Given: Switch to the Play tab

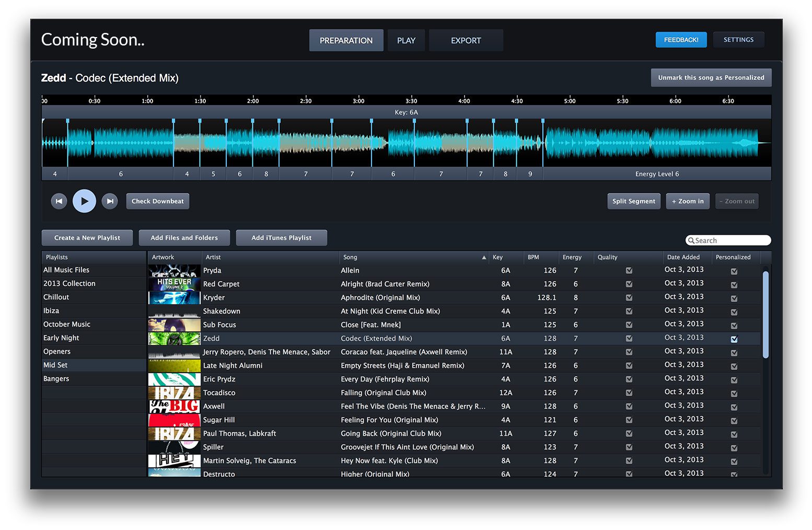Looking at the screenshot, I should 406,40.
